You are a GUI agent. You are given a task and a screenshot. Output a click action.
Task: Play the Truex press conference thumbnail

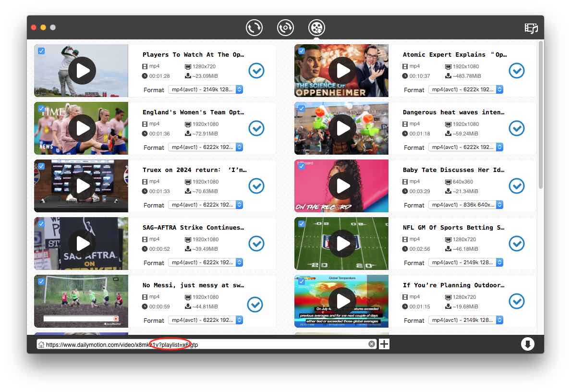pos(81,186)
